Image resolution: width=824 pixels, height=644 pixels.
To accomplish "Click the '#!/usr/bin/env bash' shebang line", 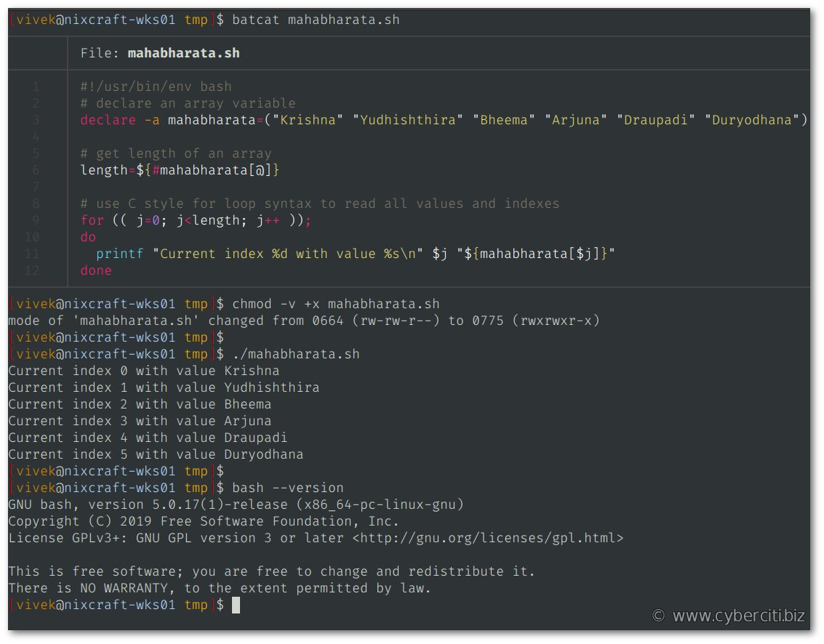I will (x=156, y=86).
